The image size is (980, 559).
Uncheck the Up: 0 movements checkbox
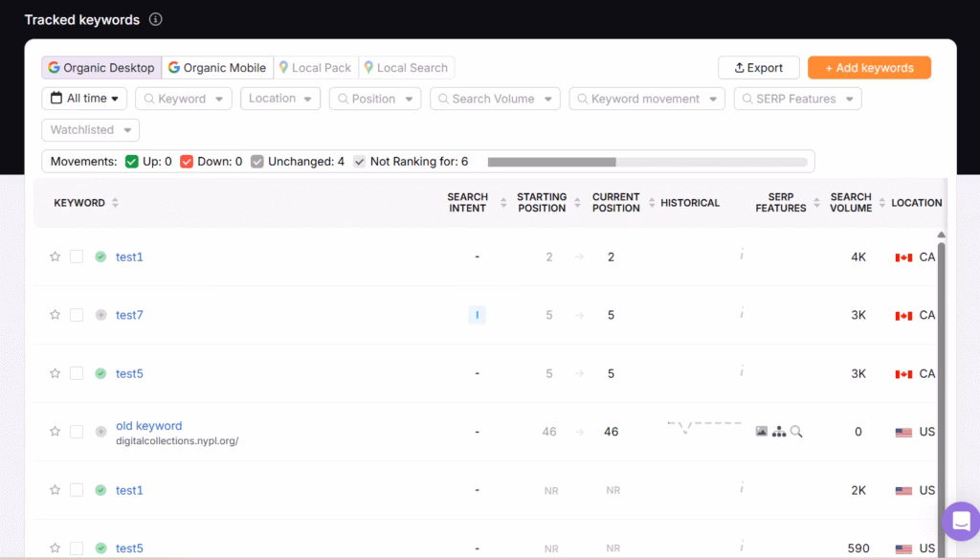point(131,161)
